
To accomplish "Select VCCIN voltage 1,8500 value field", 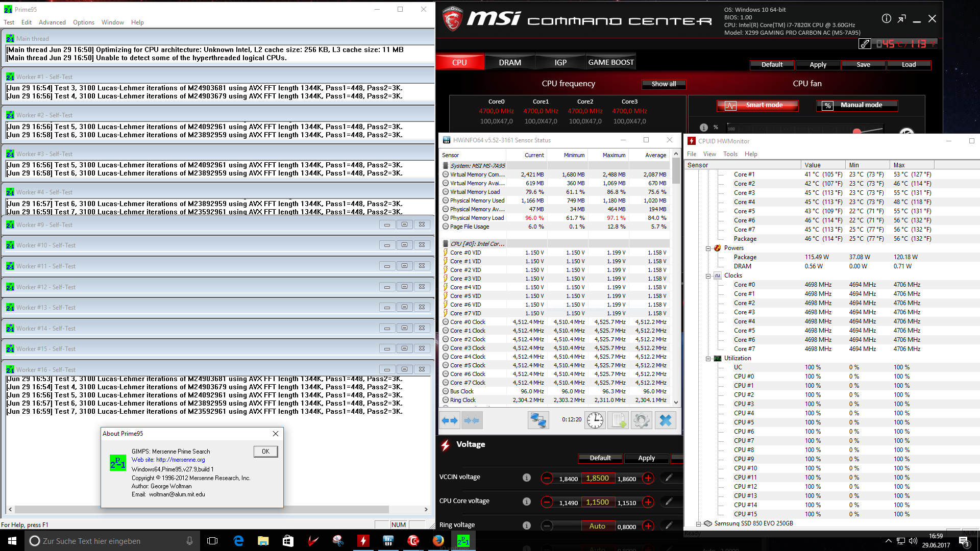I will 597,478.
